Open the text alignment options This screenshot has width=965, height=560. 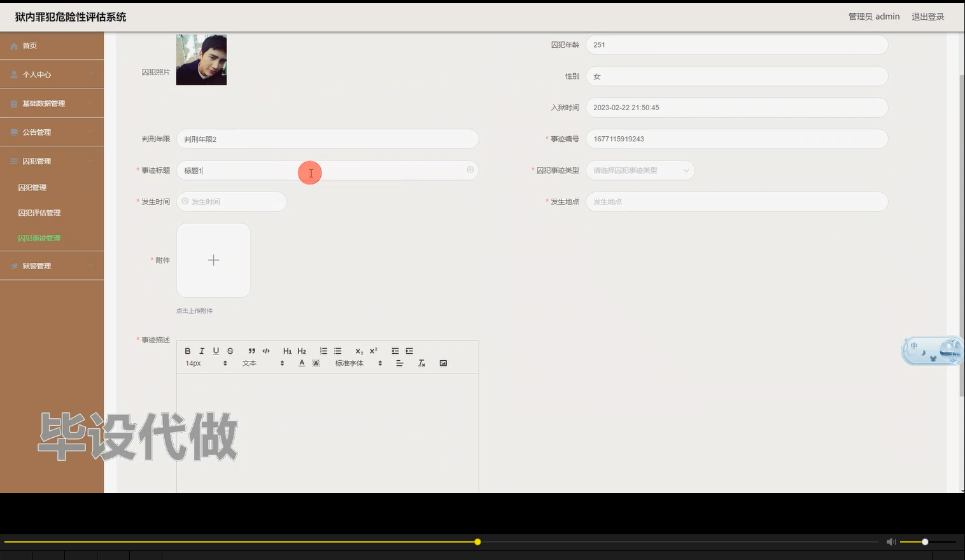[400, 363]
